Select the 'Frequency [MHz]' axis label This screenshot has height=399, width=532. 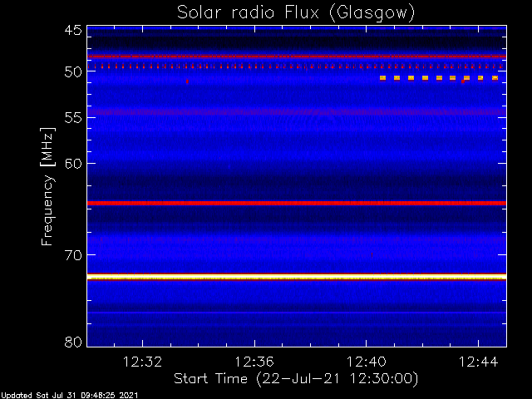47,186
